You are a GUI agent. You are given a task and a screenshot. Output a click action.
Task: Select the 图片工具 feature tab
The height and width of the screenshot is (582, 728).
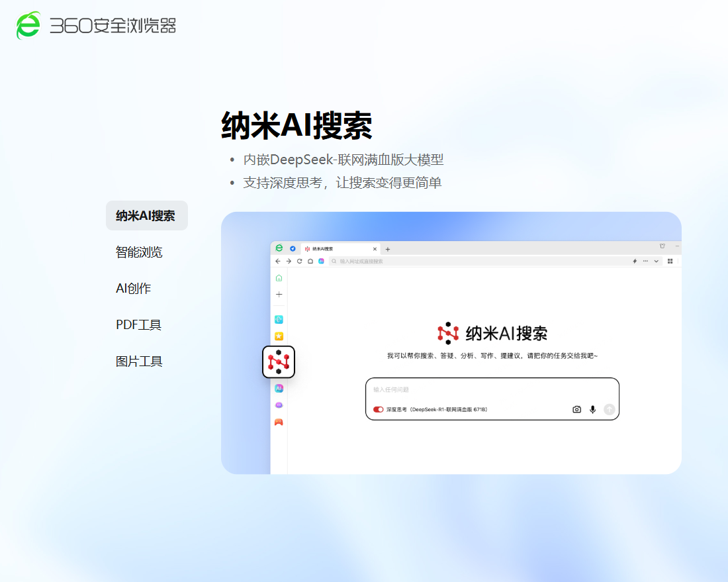click(139, 362)
